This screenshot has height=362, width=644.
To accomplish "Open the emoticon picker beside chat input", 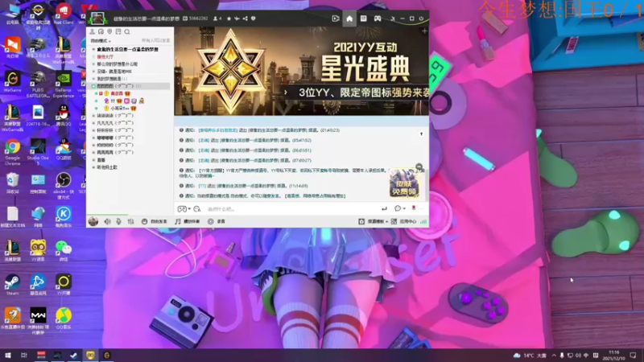I will point(197,209).
